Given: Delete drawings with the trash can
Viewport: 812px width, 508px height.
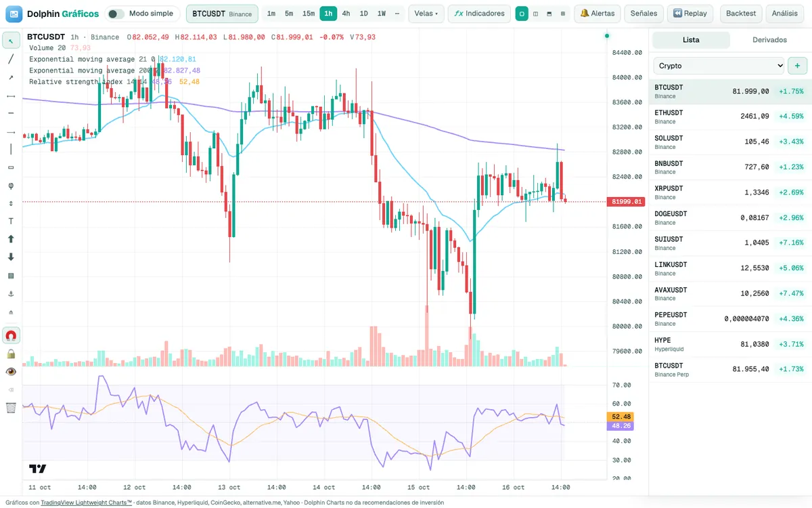Looking at the screenshot, I should 11,408.
